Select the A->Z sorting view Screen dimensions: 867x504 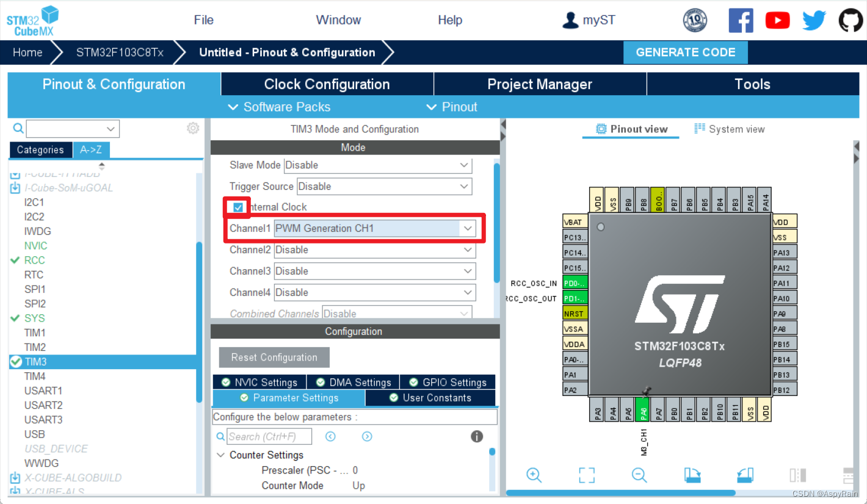click(x=91, y=150)
